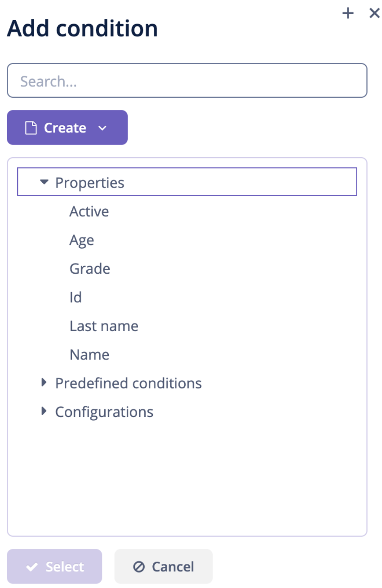
Task: Select the Last name property
Action: pos(104,326)
